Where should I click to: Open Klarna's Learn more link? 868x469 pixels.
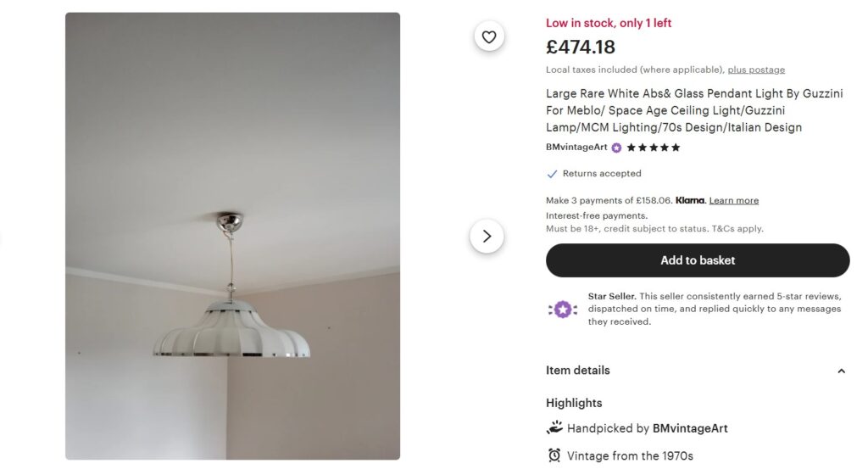tap(733, 201)
